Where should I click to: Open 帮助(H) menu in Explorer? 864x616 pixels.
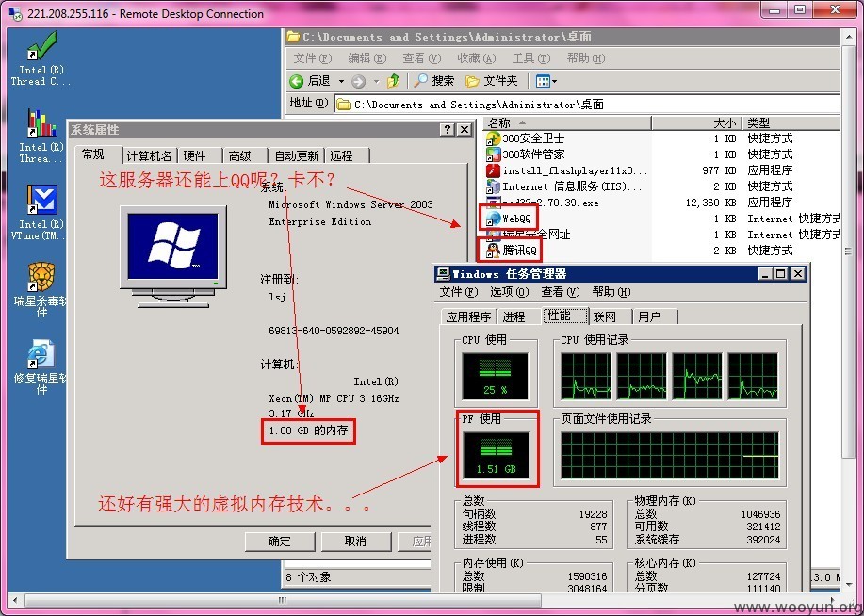586,58
